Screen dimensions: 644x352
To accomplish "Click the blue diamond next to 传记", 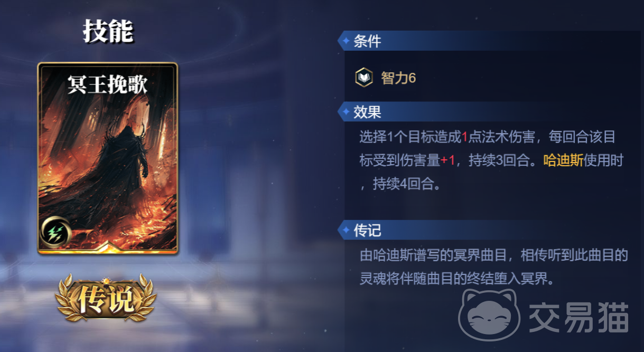I will coord(346,230).
